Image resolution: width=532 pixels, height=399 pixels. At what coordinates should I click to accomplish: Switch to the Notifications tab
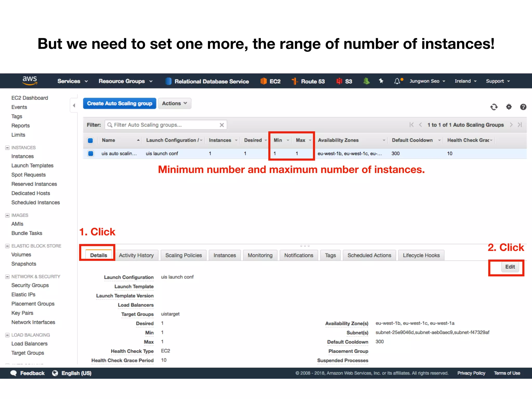tap(299, 255)
